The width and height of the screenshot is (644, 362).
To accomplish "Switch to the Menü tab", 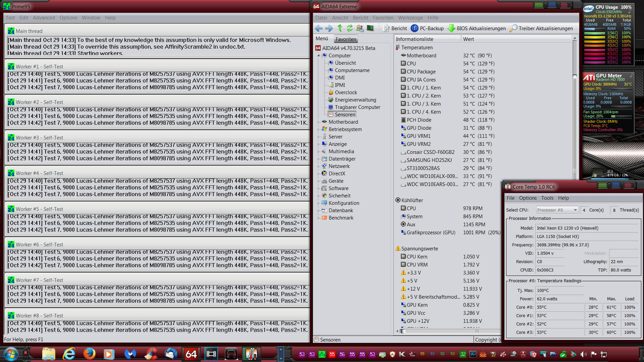I will click(x=322, y=39).
